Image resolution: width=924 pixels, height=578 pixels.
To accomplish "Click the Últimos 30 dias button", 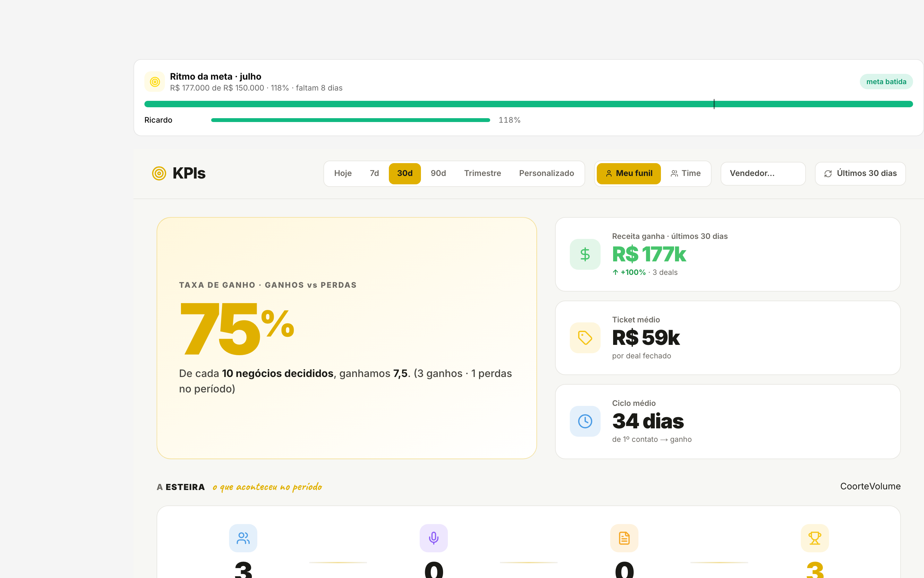I will click(860, 173).
